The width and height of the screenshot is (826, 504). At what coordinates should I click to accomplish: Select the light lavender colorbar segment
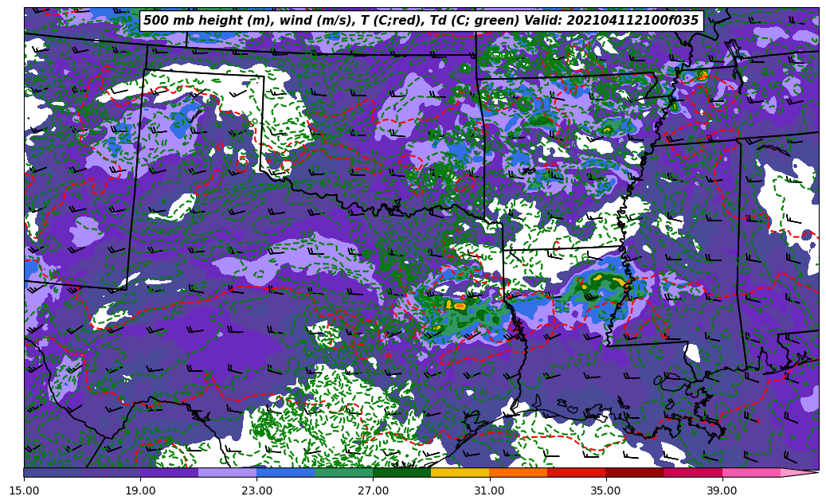228,472
